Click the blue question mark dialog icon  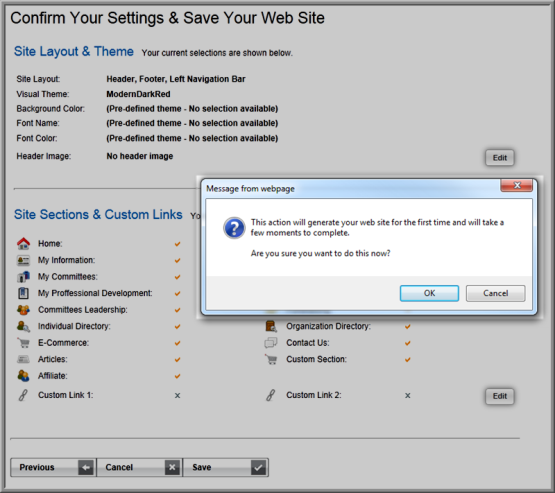point(234,228)
